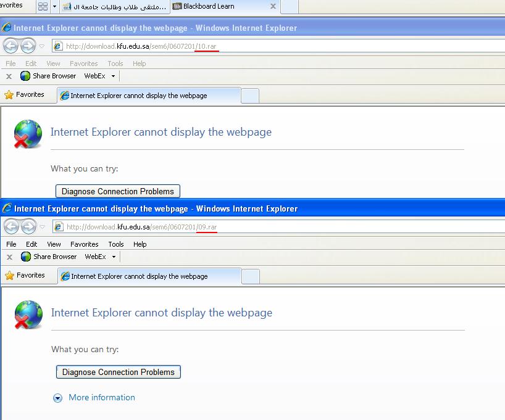The image size is (505, 420).
Task: Click page icon in 09.rar address bar
Action: (59, 227)
